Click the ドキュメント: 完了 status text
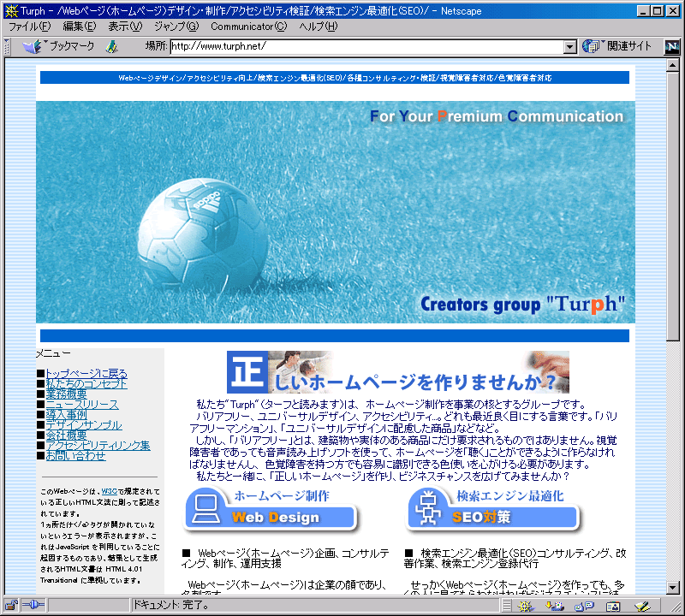 click(170, 605)
